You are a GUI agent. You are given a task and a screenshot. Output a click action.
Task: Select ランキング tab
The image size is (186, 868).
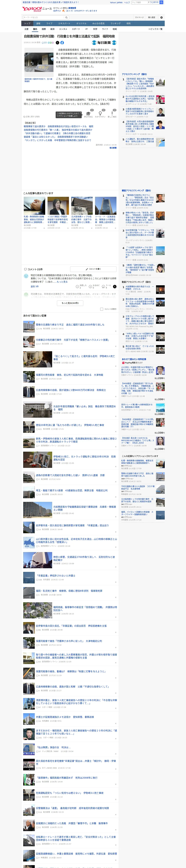click(x=115, y=23)
